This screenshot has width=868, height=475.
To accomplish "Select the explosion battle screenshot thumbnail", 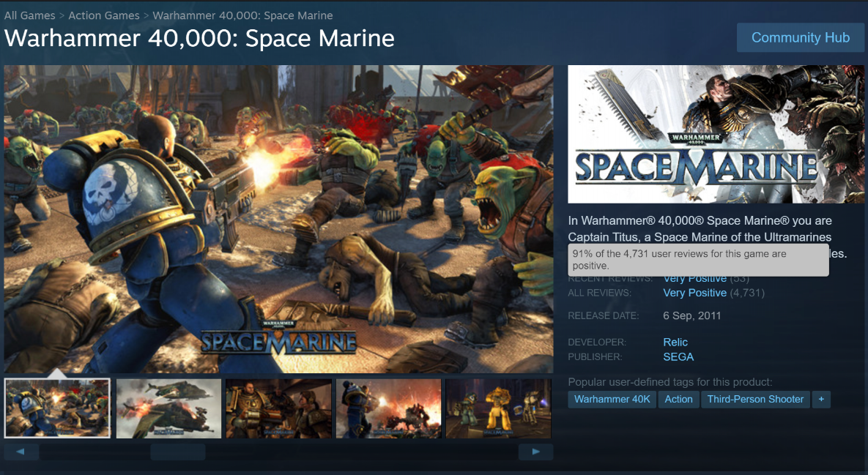I will [389, 408].
